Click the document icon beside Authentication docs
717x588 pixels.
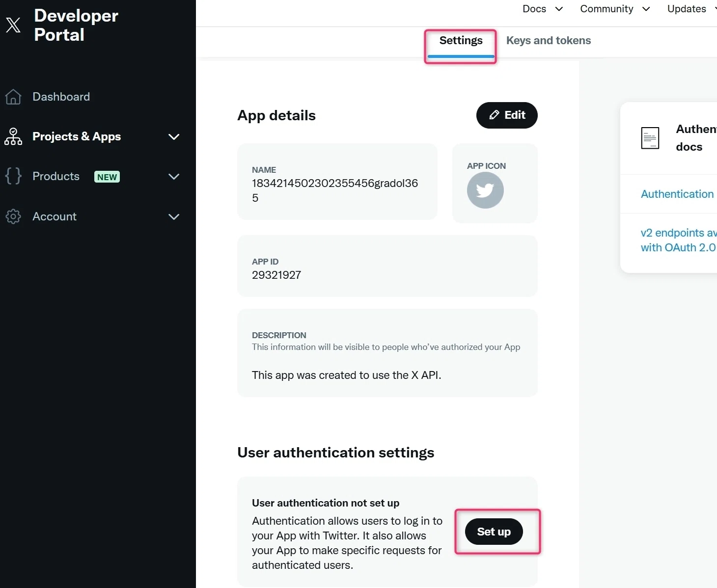(x=650, y=138)
